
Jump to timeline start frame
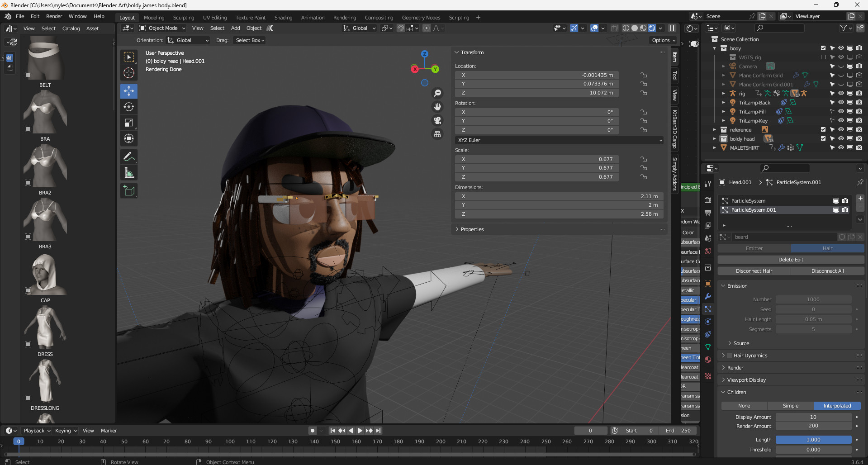(332, 431)
